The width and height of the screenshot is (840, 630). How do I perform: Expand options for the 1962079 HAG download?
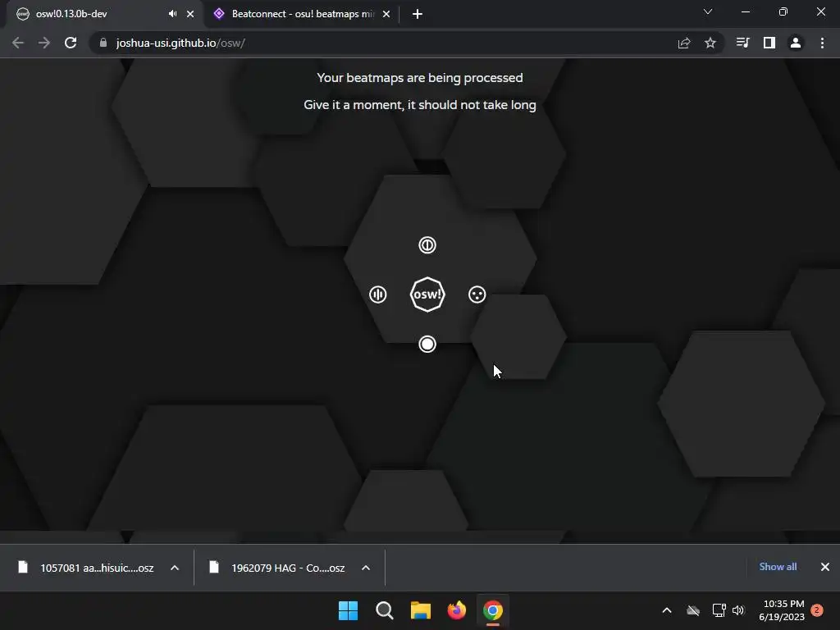coord(366,568)
